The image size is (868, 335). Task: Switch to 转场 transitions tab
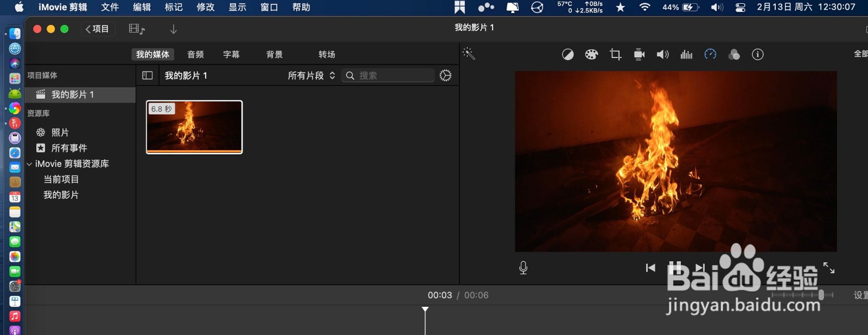point(327,54)
